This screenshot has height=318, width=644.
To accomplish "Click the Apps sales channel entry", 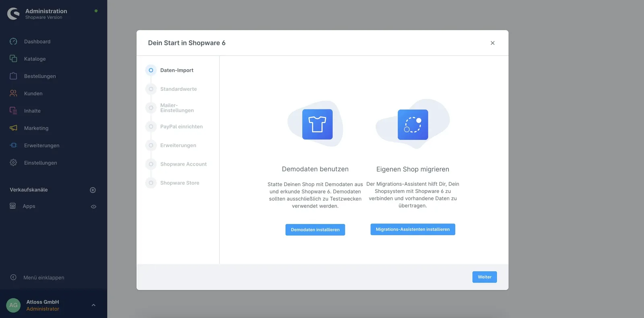I will pos(29,206).
